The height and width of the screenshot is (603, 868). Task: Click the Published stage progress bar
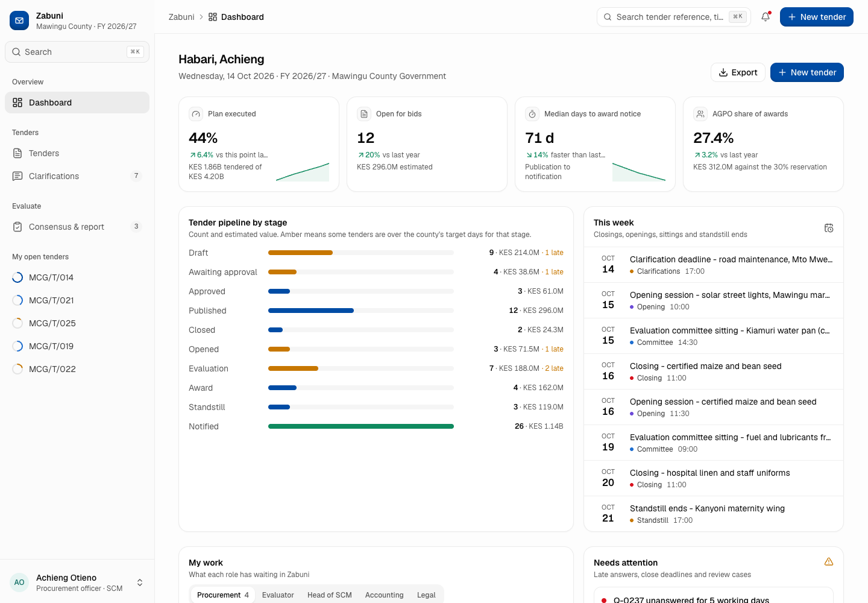click(361, 311)
